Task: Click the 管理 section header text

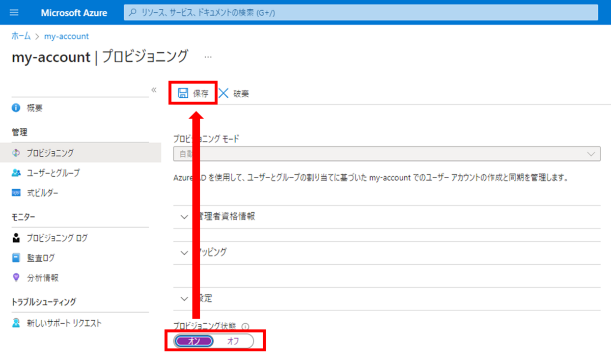Action: [x=19, y=132]
